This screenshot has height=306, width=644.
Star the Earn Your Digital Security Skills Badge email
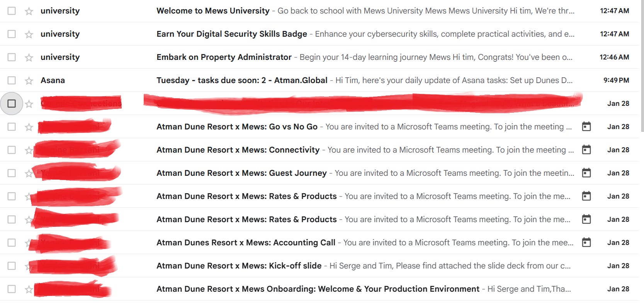[x=29, y=34]
